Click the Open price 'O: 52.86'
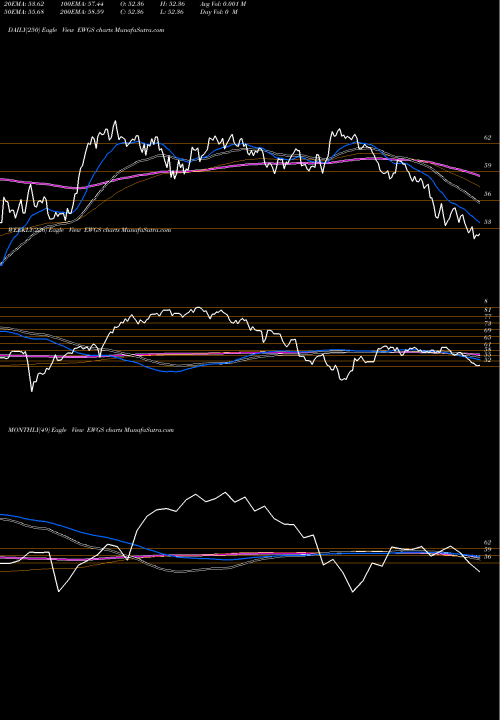This screenshot has width=500, height=720. pyautogui.click(x=133, y=4)
